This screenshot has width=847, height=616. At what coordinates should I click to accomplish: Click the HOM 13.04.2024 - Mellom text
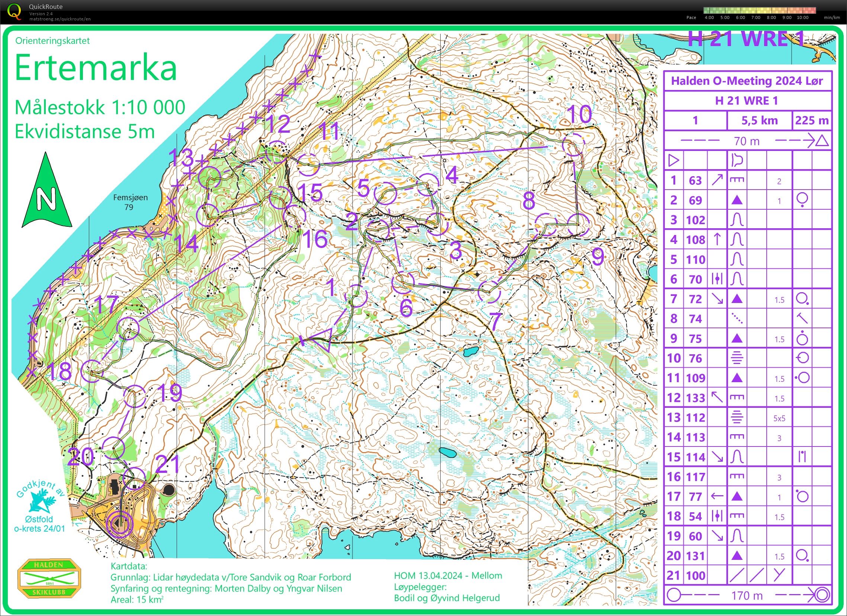448,575
